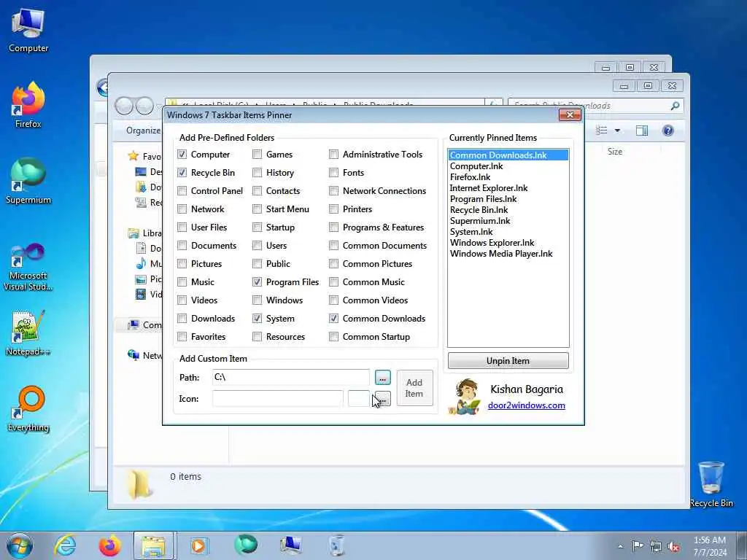747x560 pixels.
Task: Select the Everything desktop shortcut
Action: pyautogui.click(x=28, y=408)
